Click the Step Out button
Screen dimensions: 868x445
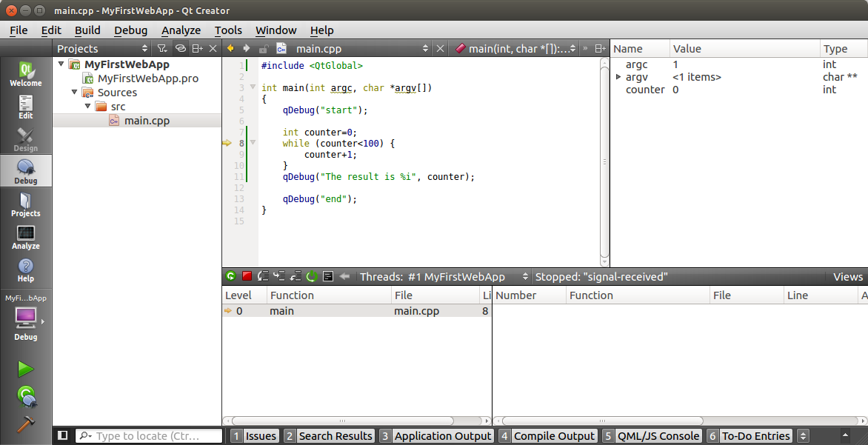click(296, 275)
